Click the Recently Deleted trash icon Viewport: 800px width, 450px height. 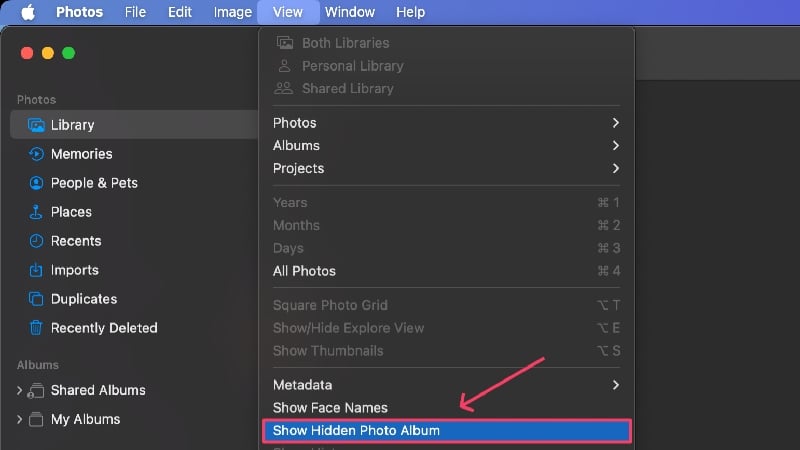[36, 328]
